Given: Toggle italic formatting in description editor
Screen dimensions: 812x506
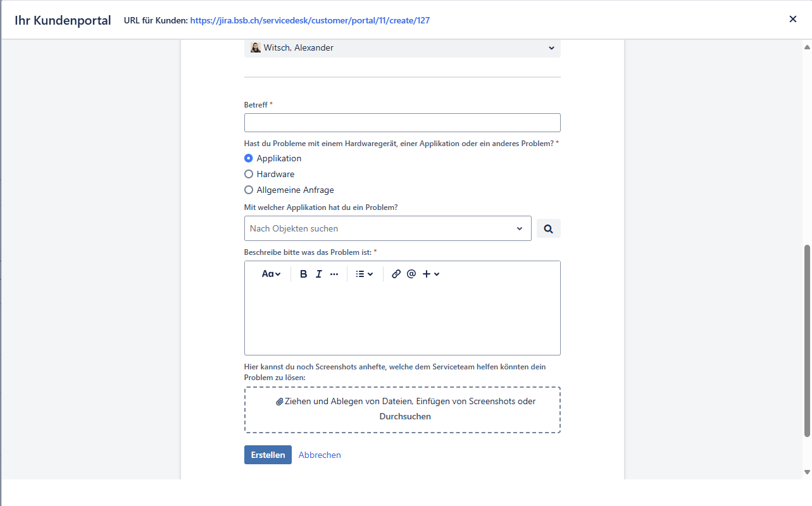Looking at the screenshot, I should (x=319, y=274).
